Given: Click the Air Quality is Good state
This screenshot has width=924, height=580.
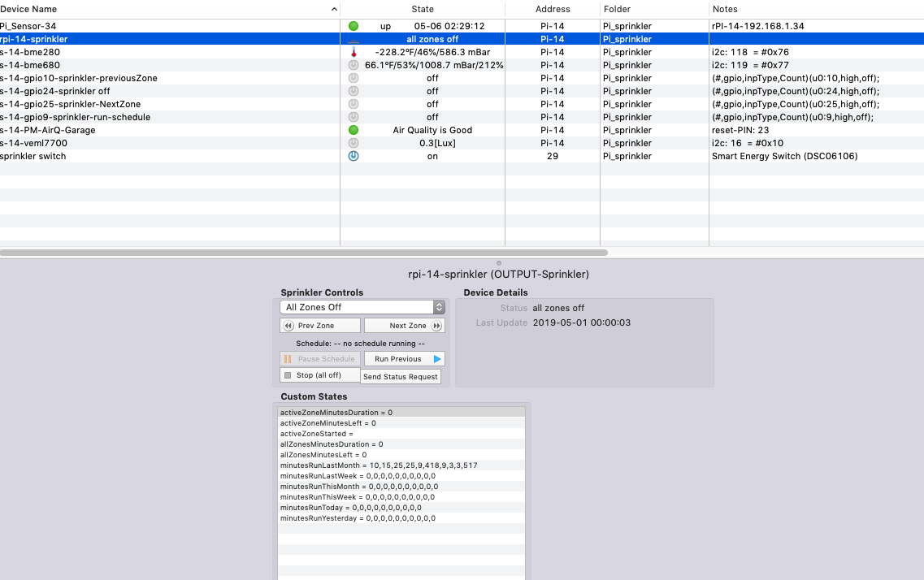Looking at the screenshot, I should [x=432, y=130].
